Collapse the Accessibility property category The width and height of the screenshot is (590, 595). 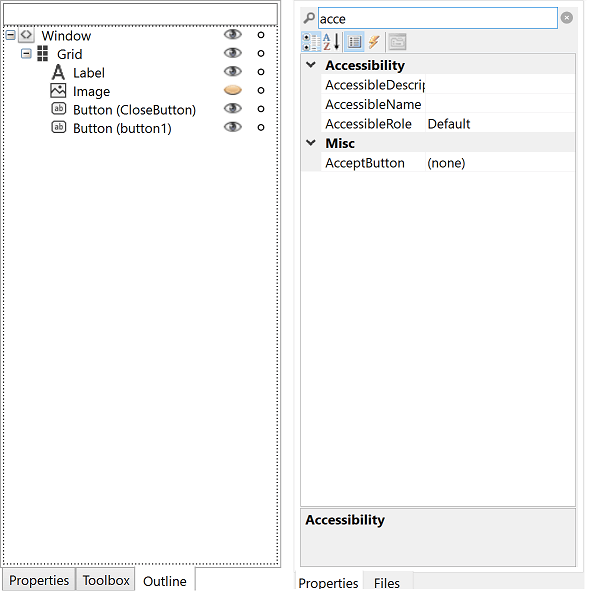(311, 65)
